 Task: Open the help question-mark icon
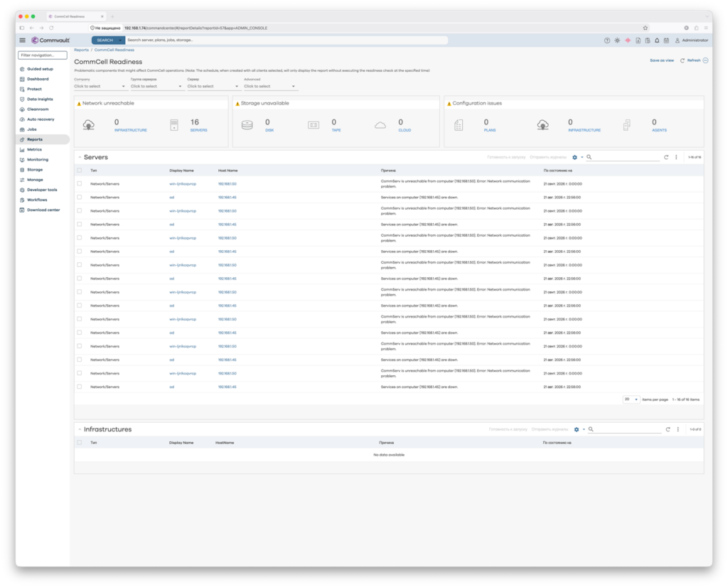pos(607,41)
